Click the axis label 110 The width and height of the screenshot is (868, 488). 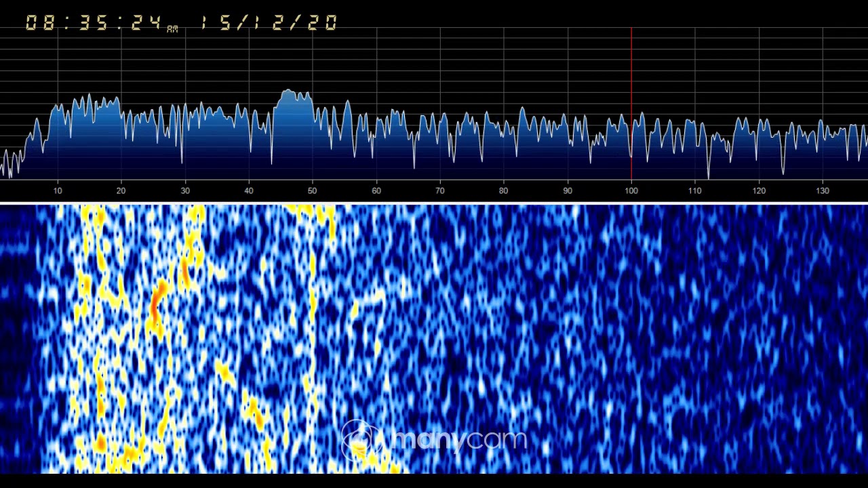pyautogui.click(x=695, y=191)
